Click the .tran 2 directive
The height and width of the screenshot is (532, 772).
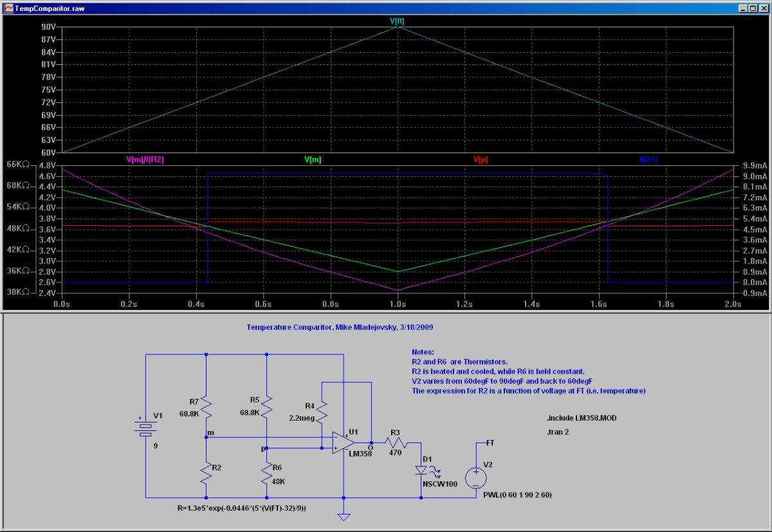coord(557,432)
